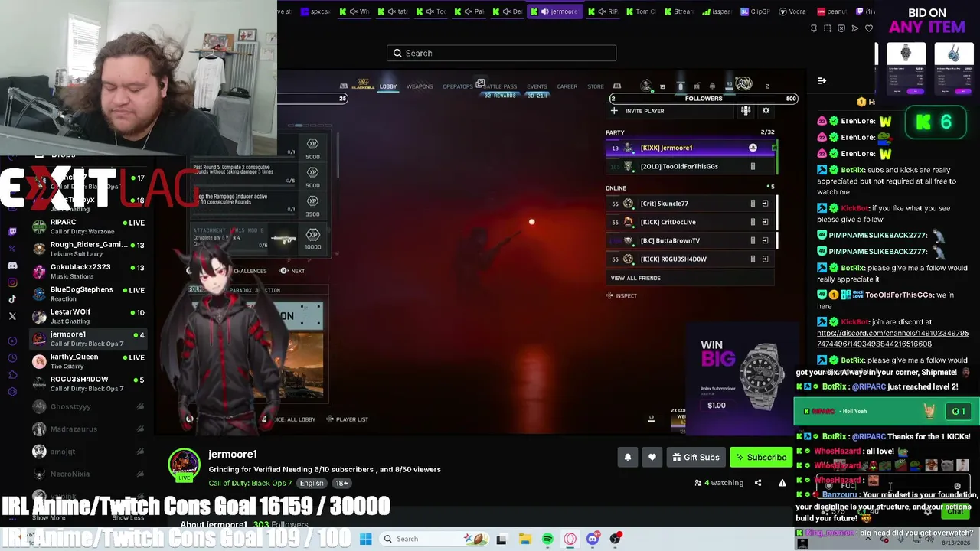Image resolution: width=980 pixels, height=551 pixels.
Task: Click the Subscribe button
Action: click(x=760, y=458)
